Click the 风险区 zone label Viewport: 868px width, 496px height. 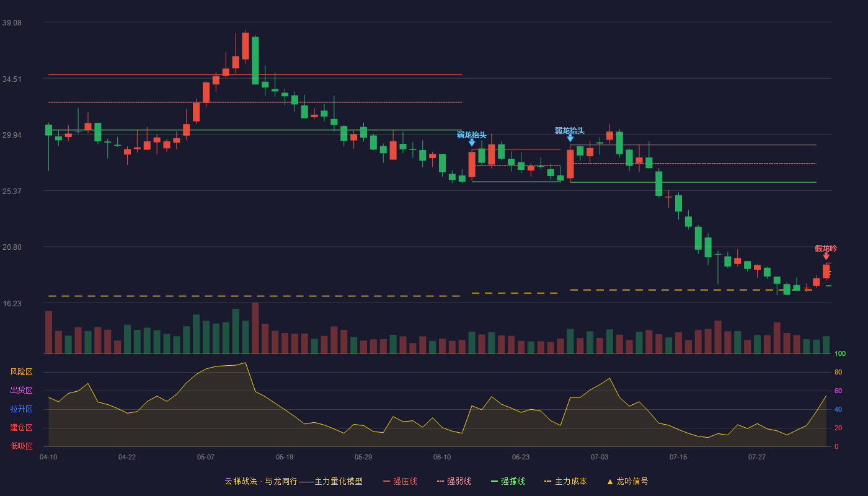21,372
